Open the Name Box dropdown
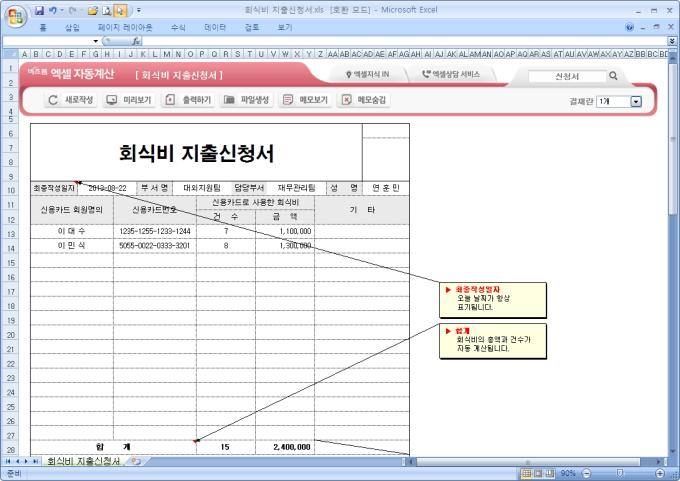 [95, 41]
